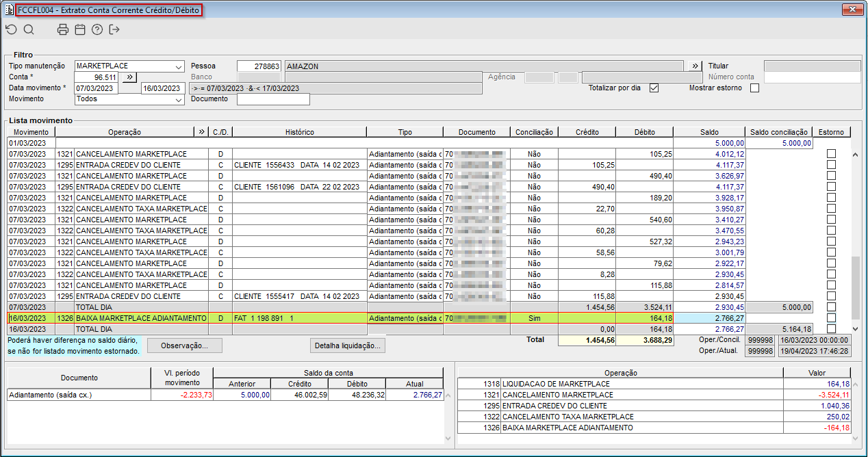The image size is (868, 457).
Task: Click the document icon in title bar
Action: pyautogui.click(x=9, y=10)
